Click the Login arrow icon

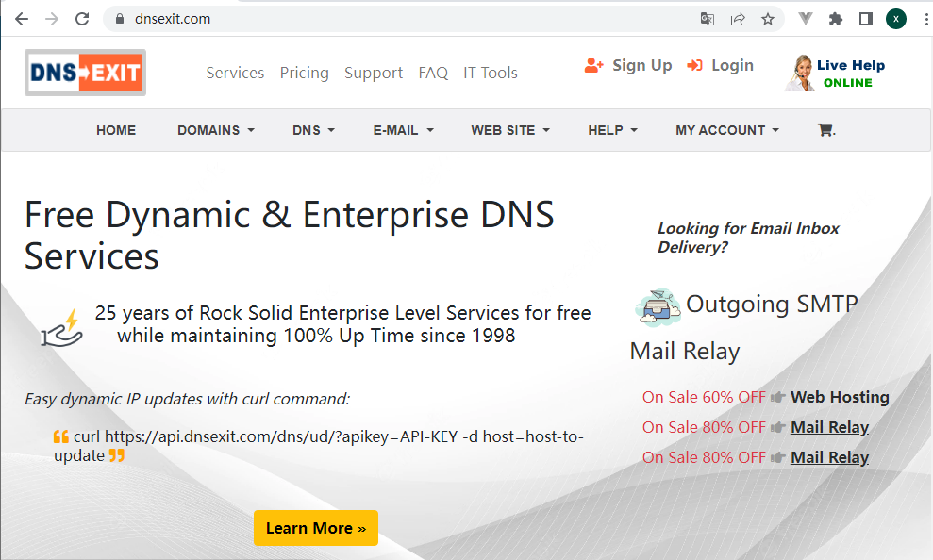(x=694, y=65)
